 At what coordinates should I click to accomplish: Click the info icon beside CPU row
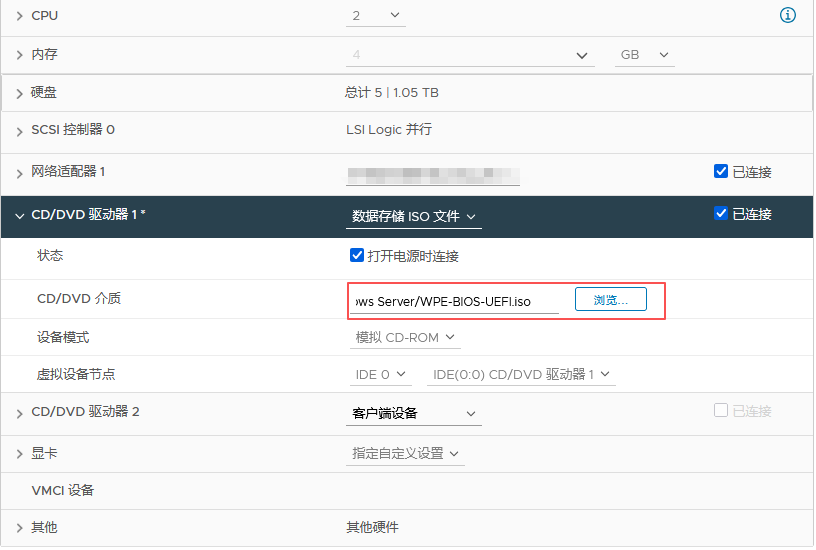click(787, 15)
